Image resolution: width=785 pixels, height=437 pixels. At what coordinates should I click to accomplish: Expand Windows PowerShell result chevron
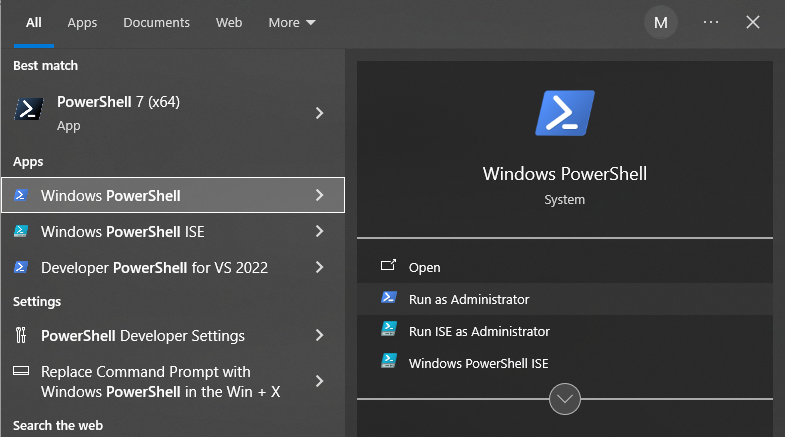click(x=319, y=195)
